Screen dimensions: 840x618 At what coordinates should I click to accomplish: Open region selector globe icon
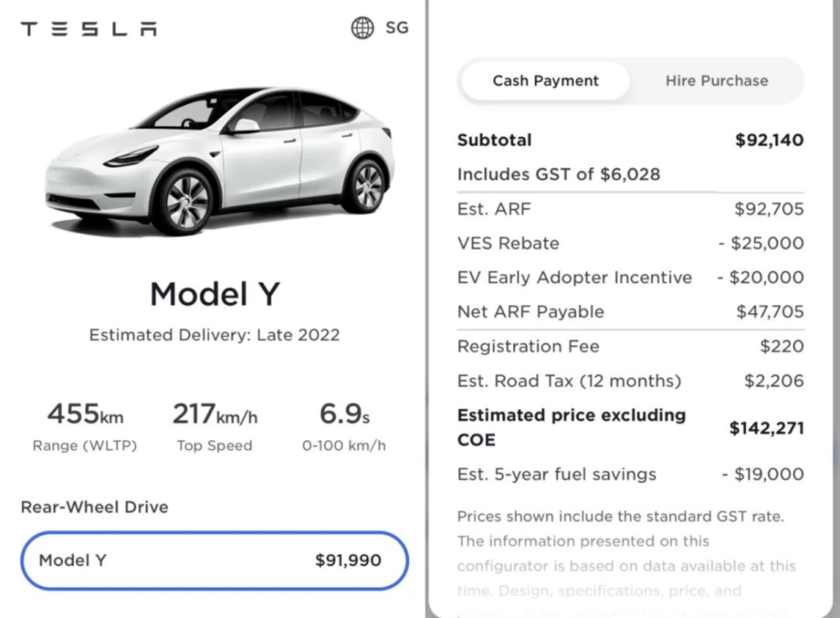[362, 28]
